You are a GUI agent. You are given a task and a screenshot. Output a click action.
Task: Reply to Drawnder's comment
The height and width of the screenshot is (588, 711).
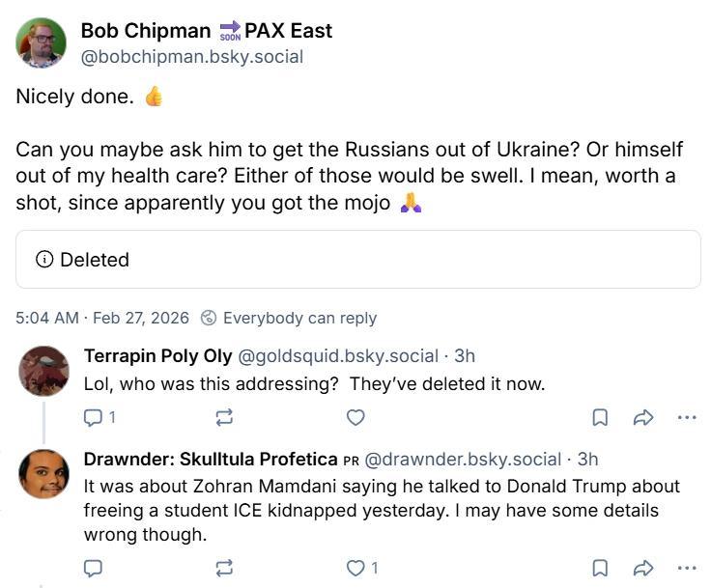coord(93,568)
